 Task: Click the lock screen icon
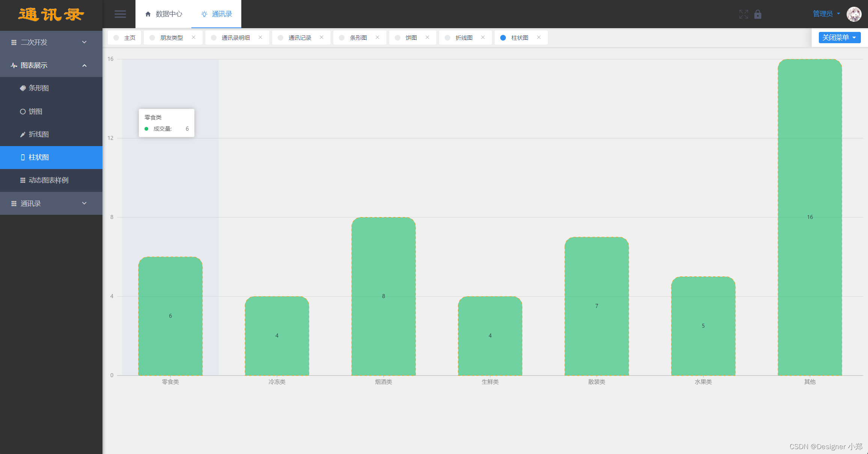pyautogui.click(x=758, y=14)
